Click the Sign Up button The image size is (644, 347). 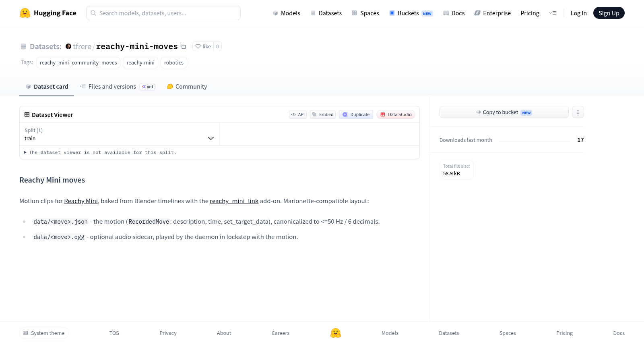[x=609, y=13]
